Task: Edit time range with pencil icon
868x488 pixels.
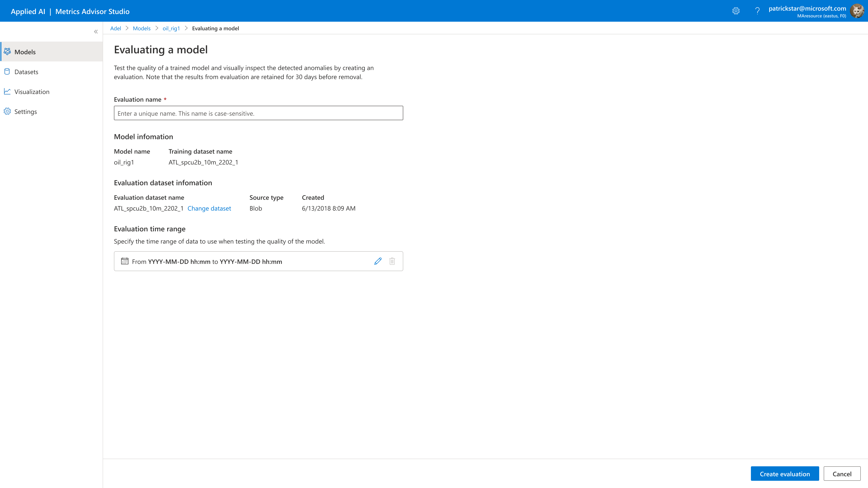Action: [x=378, y=261]
